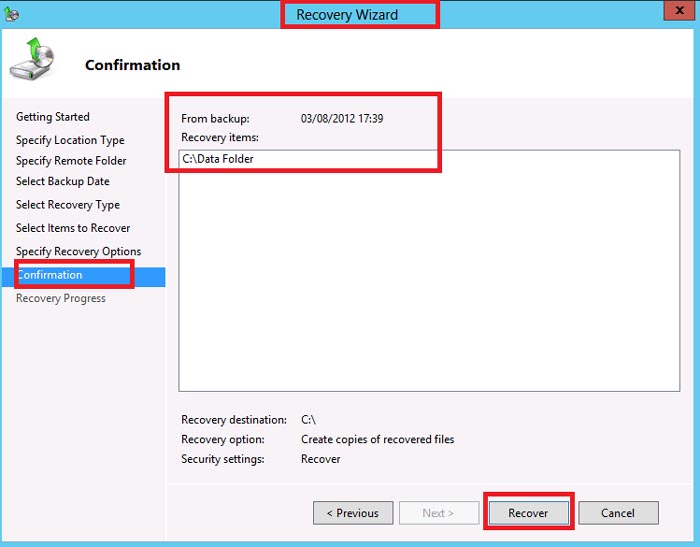Click the backup drive icon beside Confirmation heading
Viewport: 700px width, 547px height.
coord(32,59)
